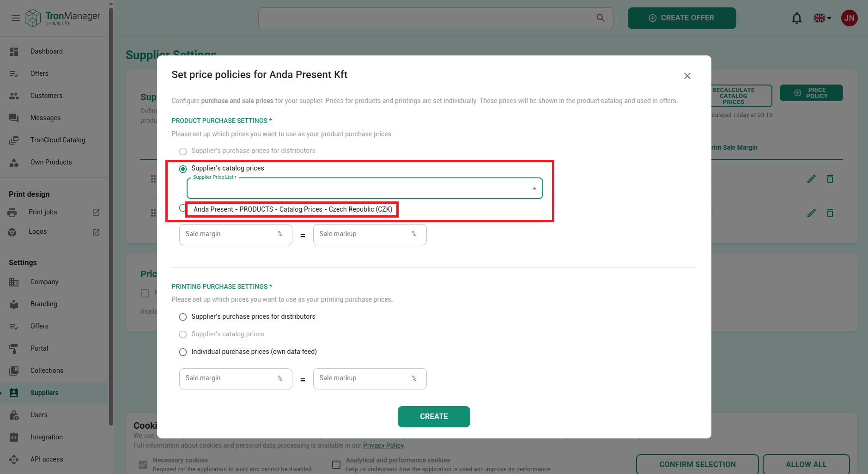Click the TronManager logo
This screenshot has height=474, width=868.
click(62, 18)
